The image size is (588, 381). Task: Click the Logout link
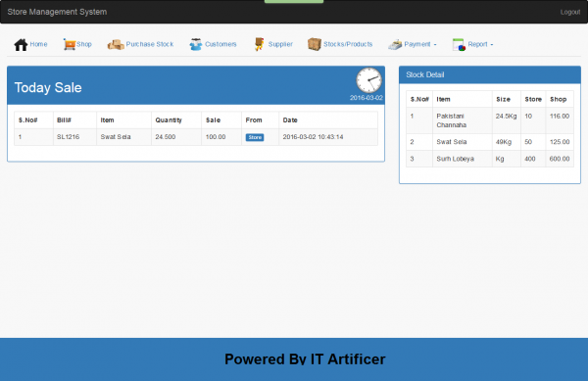[x=570, y=12]
